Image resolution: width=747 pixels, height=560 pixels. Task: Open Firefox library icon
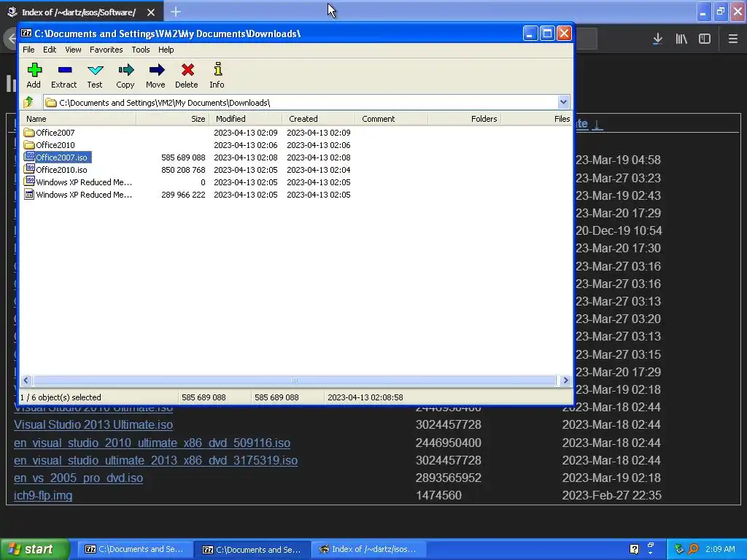coord(681,39)
